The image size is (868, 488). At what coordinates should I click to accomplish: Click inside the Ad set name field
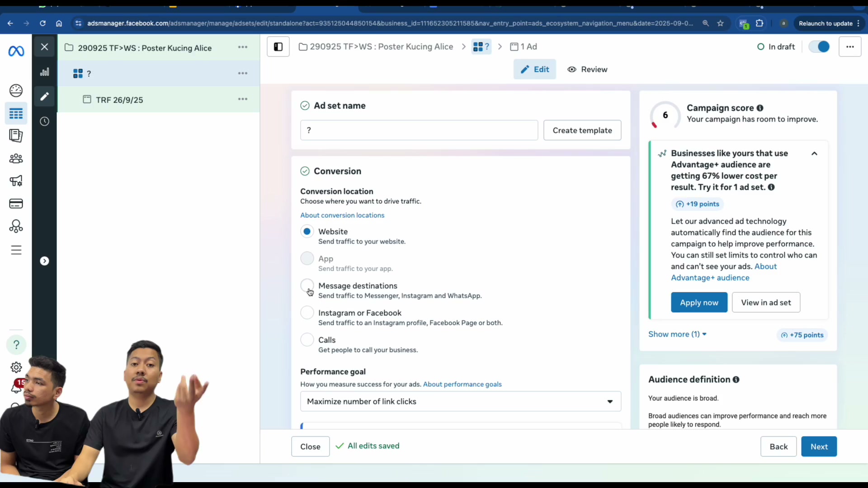(x=419, y=130)
